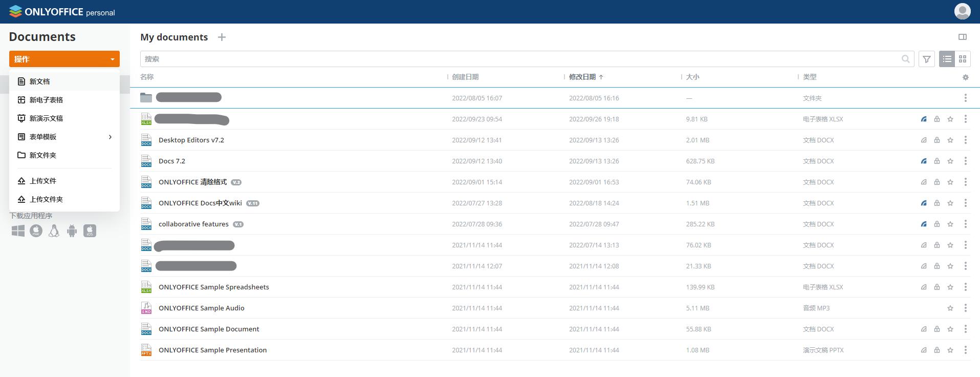Open more options for Sample Audio
Image resolution: width=980 pixels, height=377 pixels.
coord(965,308)
